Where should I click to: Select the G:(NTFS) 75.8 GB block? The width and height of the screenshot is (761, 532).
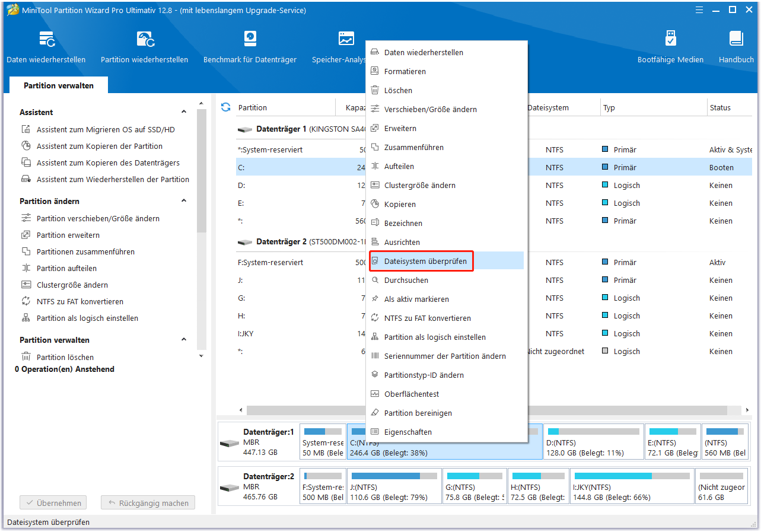coord(475,486)
